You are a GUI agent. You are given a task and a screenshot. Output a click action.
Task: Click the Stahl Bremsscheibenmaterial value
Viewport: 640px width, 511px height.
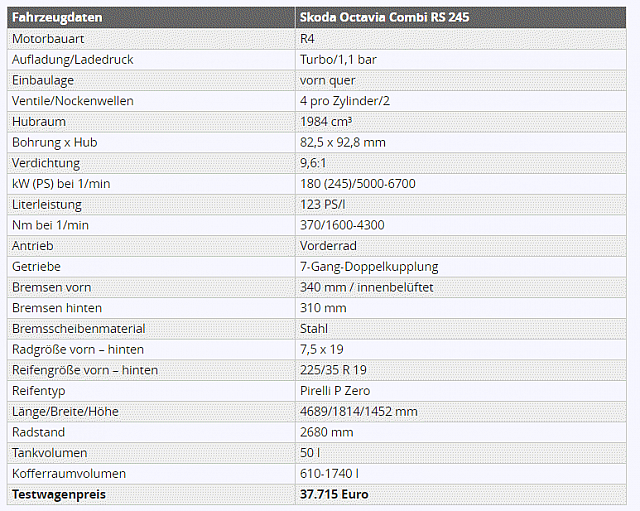click(314, 329)
